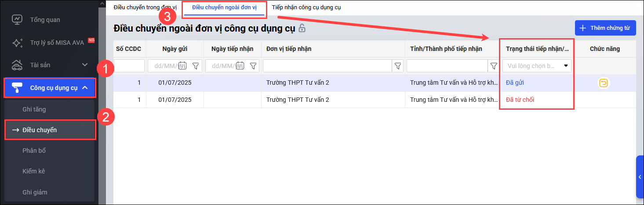Click filter icon for Đơn vị tiếp nhận
This screenshot has width=644, height=205.
[x=397, y=66]
